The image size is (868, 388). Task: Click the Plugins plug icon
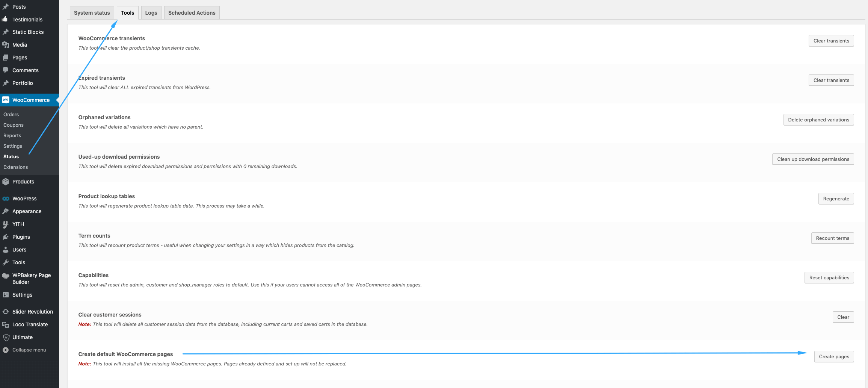click(5, 237)
